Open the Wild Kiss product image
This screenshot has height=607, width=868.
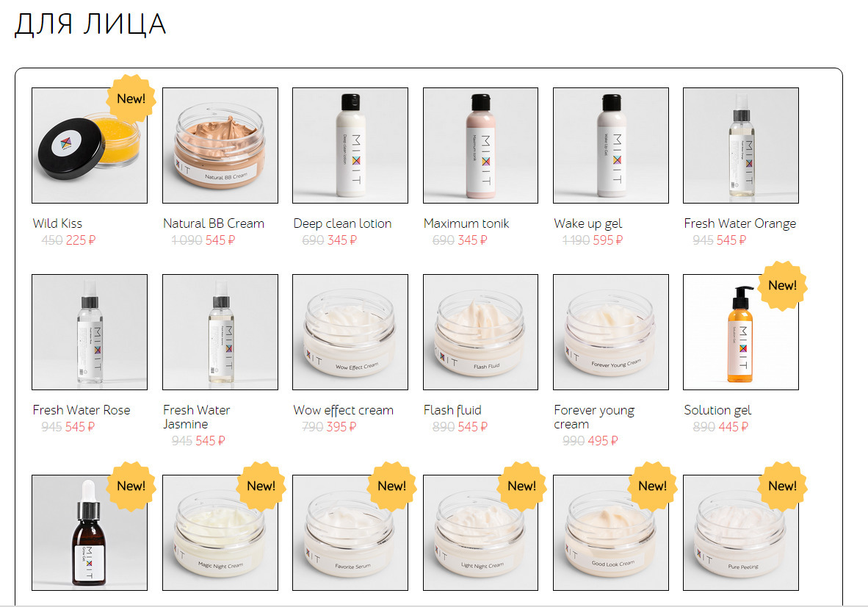[90, 146]
